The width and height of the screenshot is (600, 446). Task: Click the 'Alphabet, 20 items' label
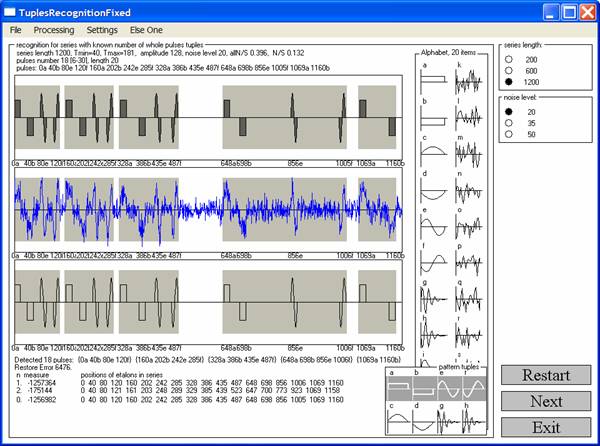click(x=448, y=52)
